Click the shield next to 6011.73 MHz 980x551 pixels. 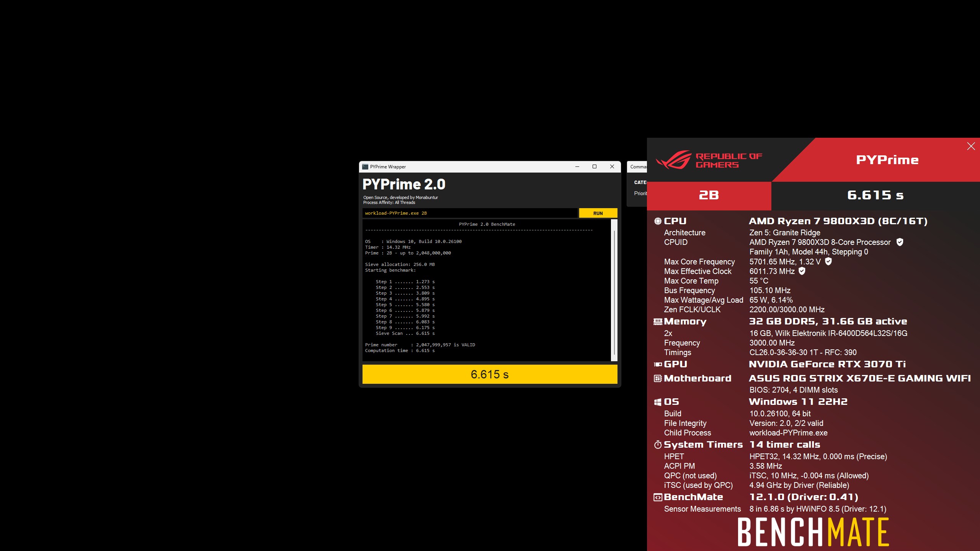802,271
